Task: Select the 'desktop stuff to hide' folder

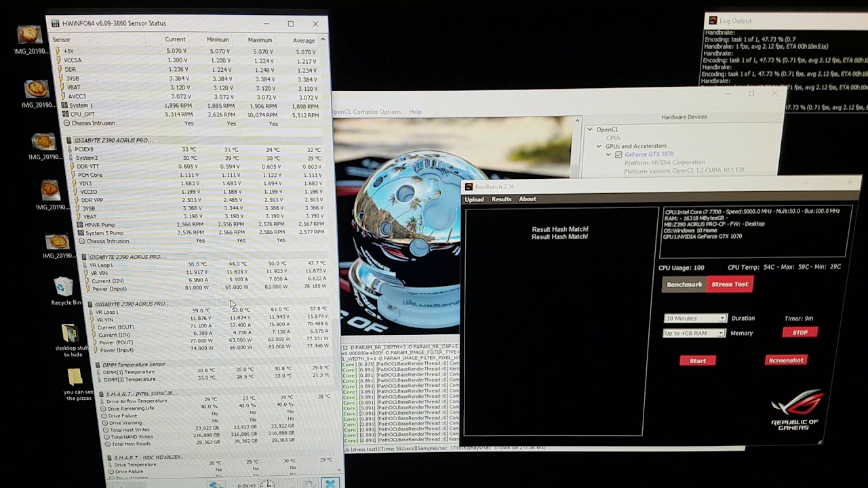Action: pyautogui.click(x=72, y=341)
